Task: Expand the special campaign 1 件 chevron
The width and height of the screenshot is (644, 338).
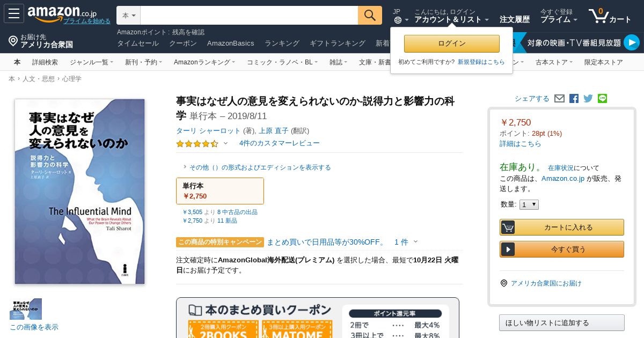Action: 416,241
